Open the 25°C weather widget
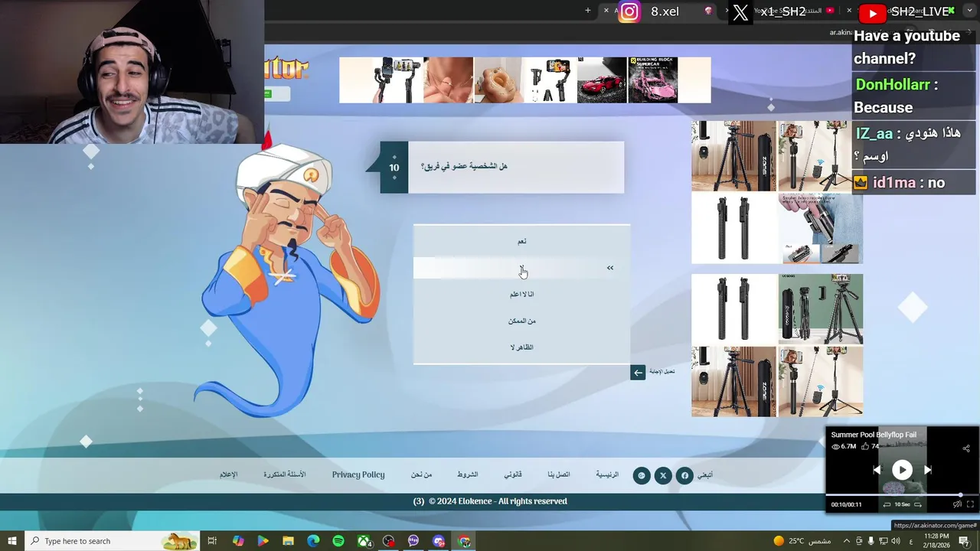 click(802, 541)
